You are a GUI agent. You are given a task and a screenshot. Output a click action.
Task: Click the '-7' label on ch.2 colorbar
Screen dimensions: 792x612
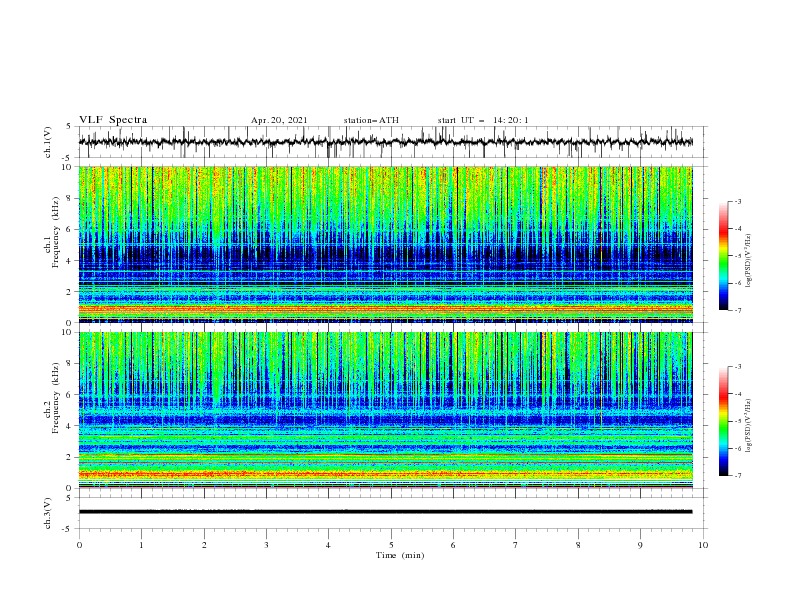tap(737, 476)
